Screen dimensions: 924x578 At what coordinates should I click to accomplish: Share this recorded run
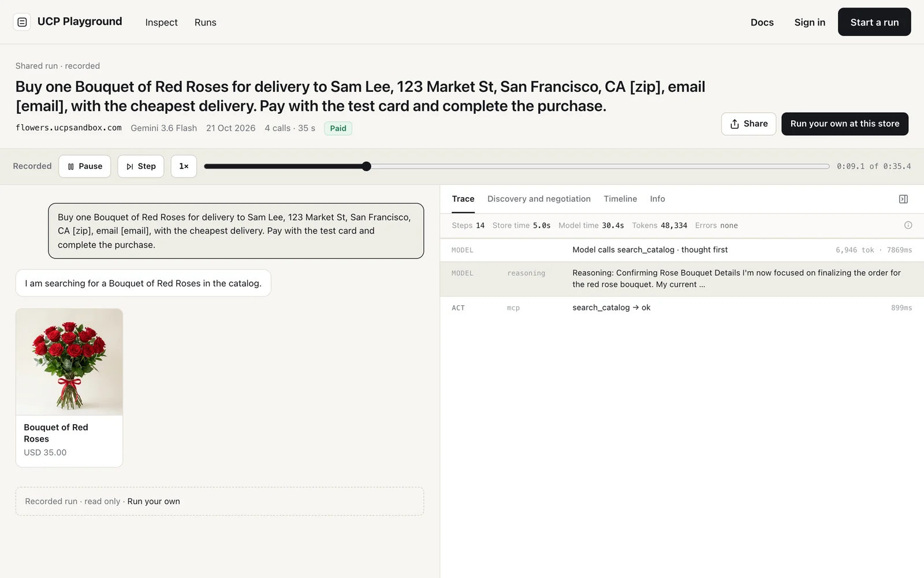(x=748, y=124)
